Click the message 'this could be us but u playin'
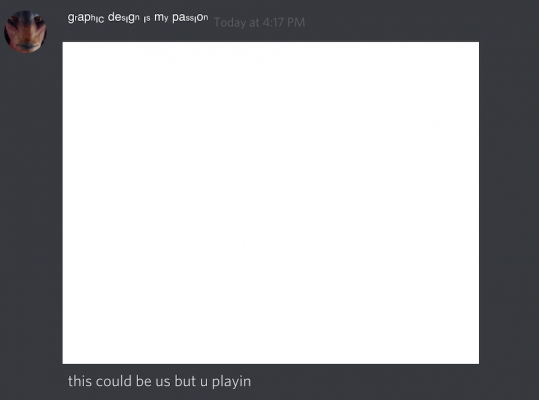539x400 pixels. click(x=159, y=381)
